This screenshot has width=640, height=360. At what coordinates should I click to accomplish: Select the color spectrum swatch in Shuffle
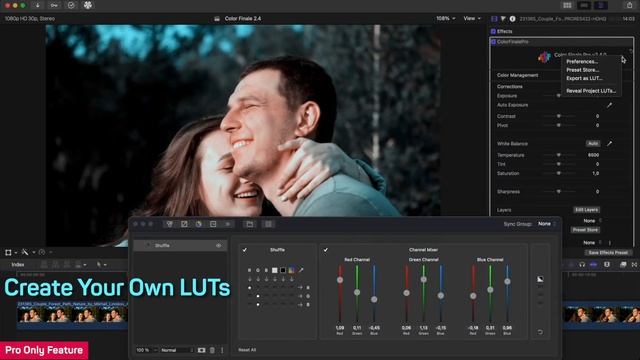291,270
